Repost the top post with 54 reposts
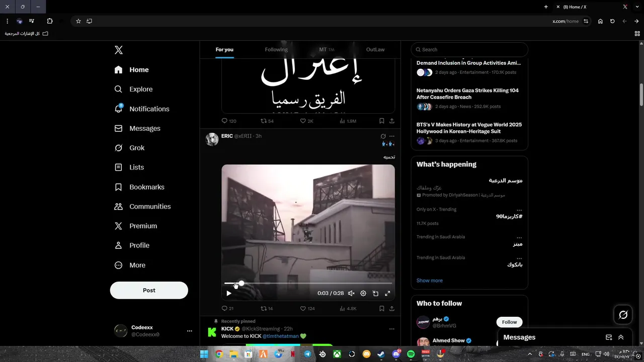The image size is (644, 362). tap(267, 121)
